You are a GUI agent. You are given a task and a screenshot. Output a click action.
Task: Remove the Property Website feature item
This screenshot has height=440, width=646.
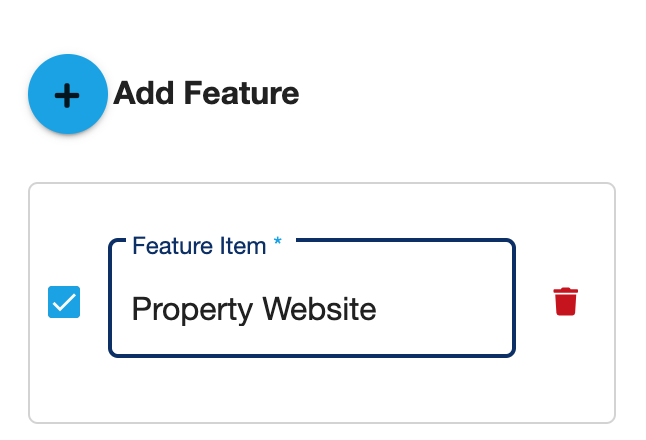[x=565, y=302]
